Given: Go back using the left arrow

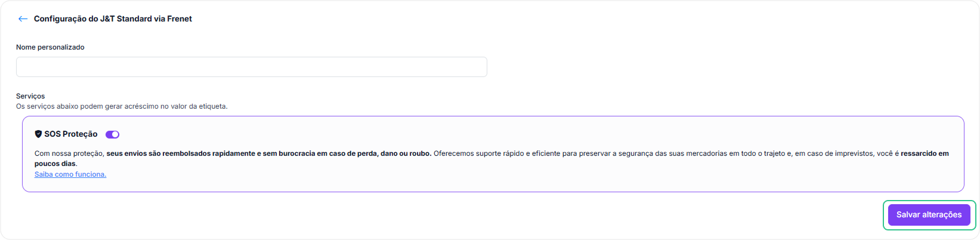Looking at the screenshot, I should click(23, 19).
